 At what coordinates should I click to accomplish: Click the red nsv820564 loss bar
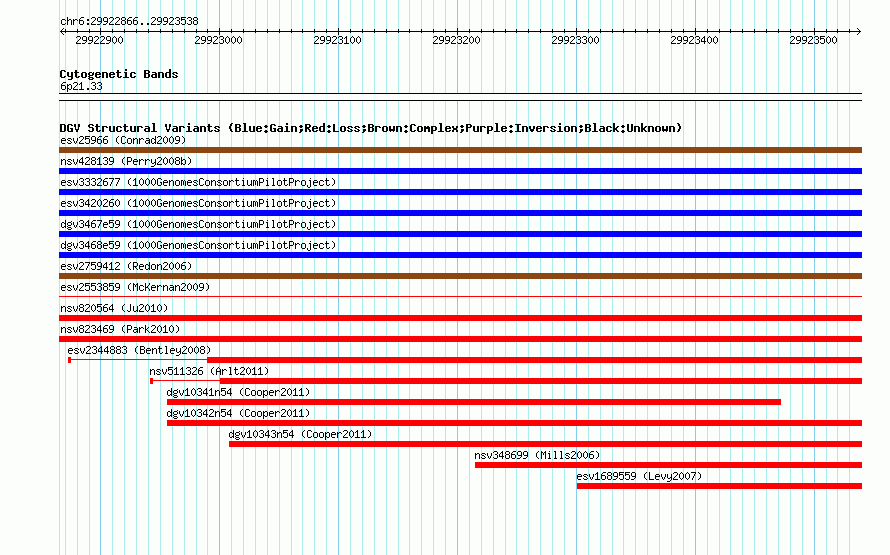pyautogui.click(x=460, y=318)
